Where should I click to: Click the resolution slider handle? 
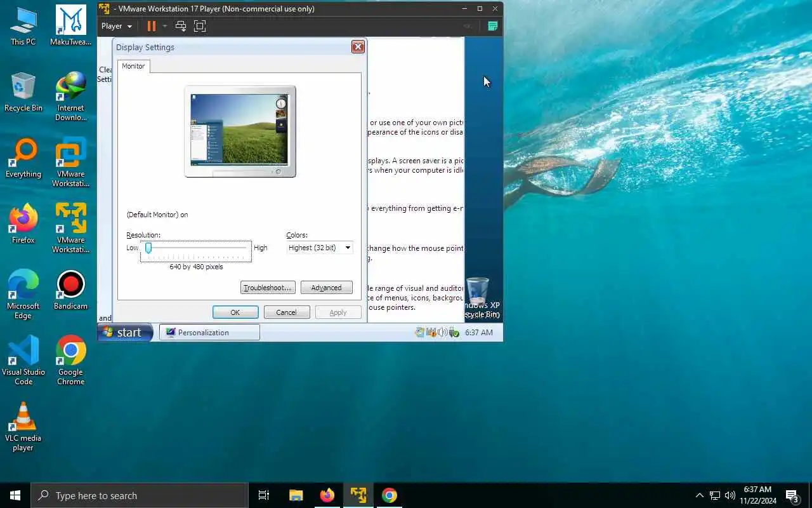pyautogui.click(x=148, y=248)
